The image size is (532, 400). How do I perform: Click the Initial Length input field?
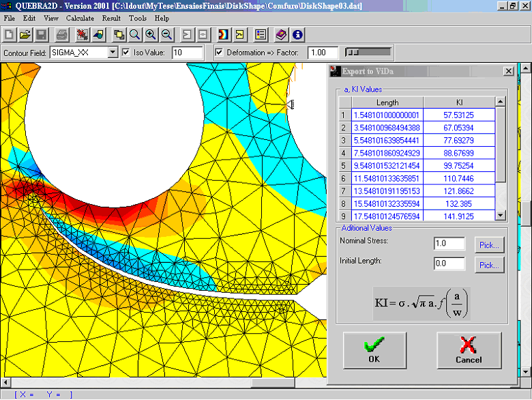coord(449,263)
